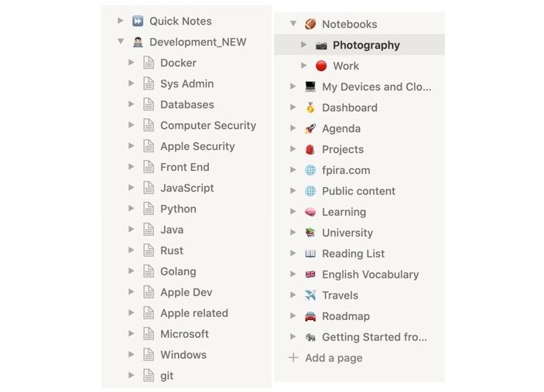Viewport: 544px width, 392px height.
Task: Expand the Python subpage arrow
Action: pyautogui.click(x=131, y=208)
